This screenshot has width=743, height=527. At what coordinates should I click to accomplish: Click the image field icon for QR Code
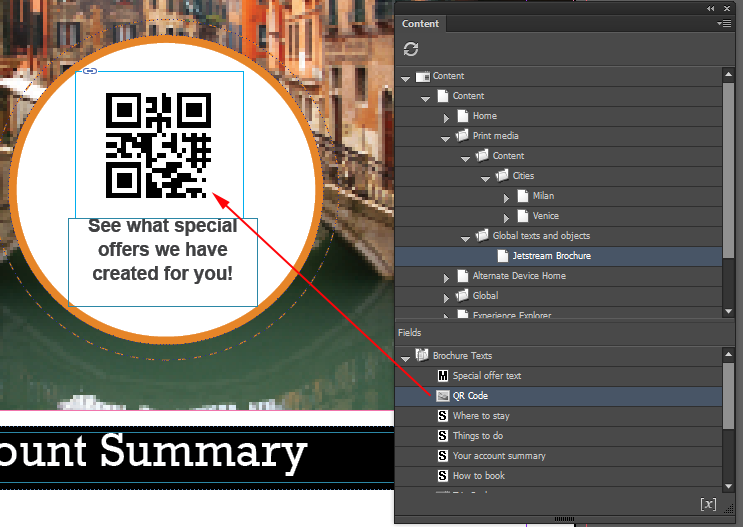pos(443,396)
